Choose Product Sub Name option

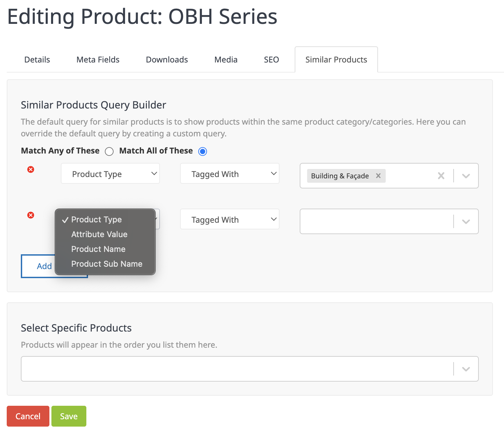[107, 264]
